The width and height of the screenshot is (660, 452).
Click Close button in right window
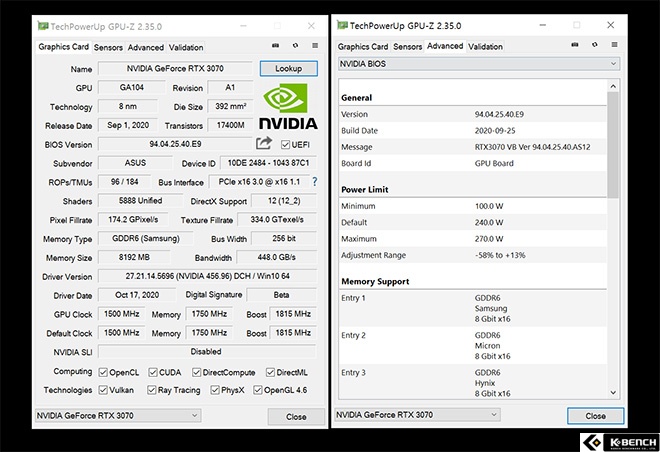(x=596, y=416)
